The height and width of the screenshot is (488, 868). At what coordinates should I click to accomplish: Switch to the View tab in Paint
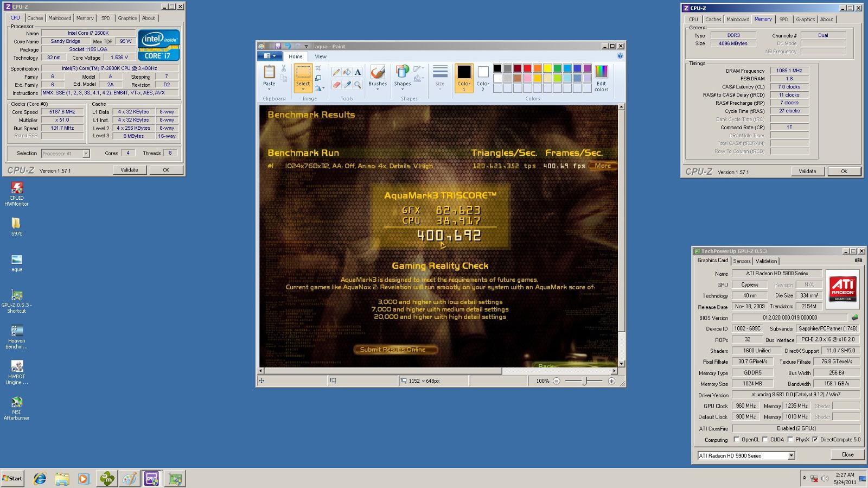pos(321,56)
